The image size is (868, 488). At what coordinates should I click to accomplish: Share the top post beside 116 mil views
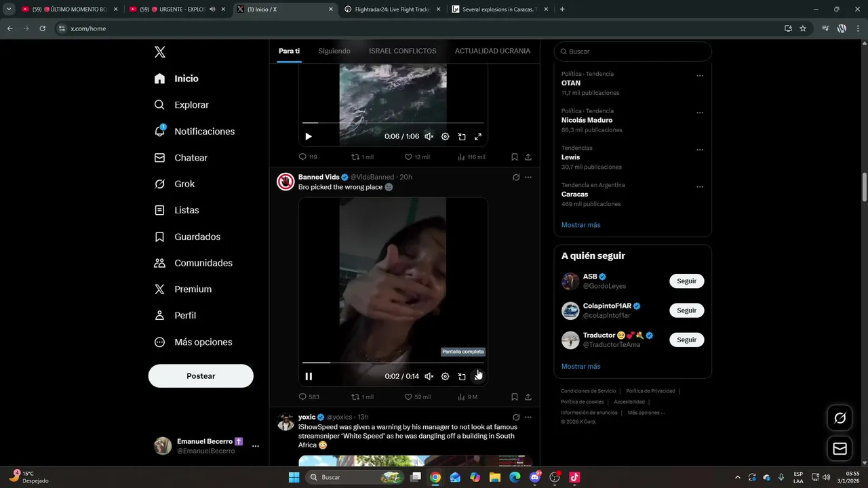pyautogui.click(x=528, y=157)
